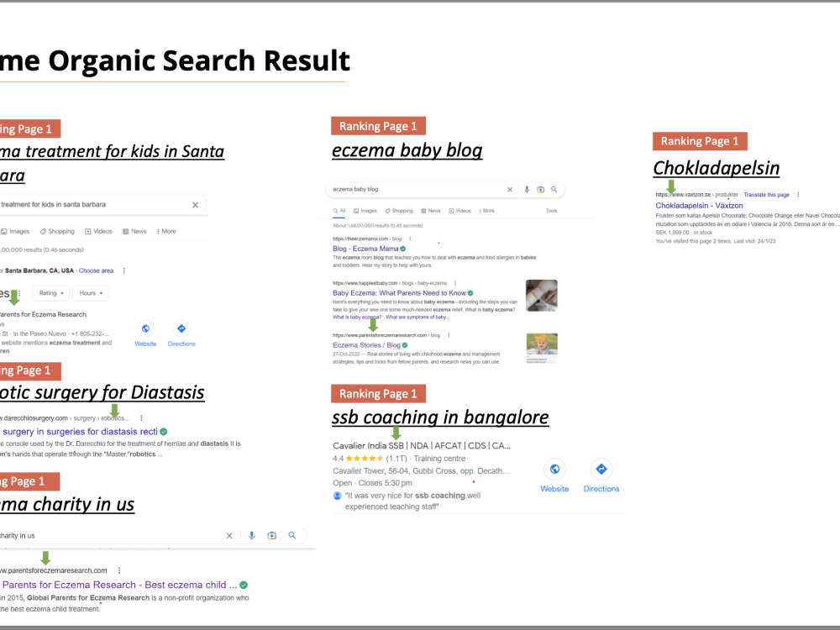Open 'What are symptoms of baby...' sitelink
The width and height of the screenshot is (840, 630).
click(417, 318)
